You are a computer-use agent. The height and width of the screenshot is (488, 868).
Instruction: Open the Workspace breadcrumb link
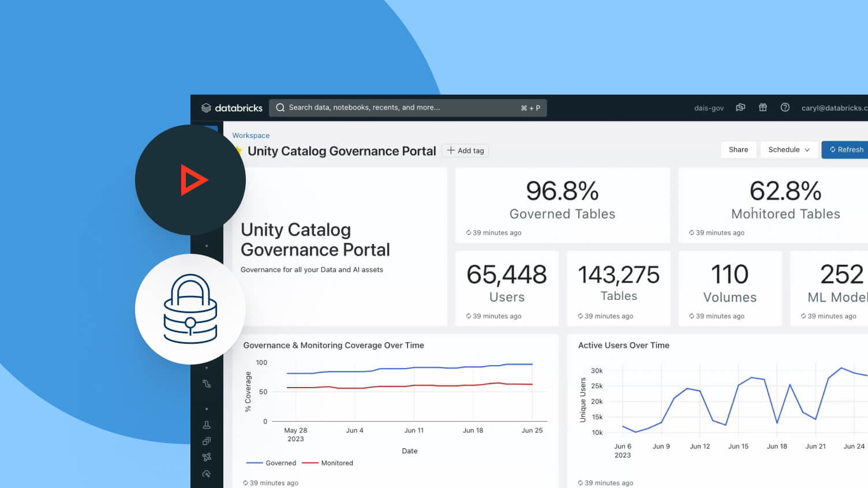(250, 136)
